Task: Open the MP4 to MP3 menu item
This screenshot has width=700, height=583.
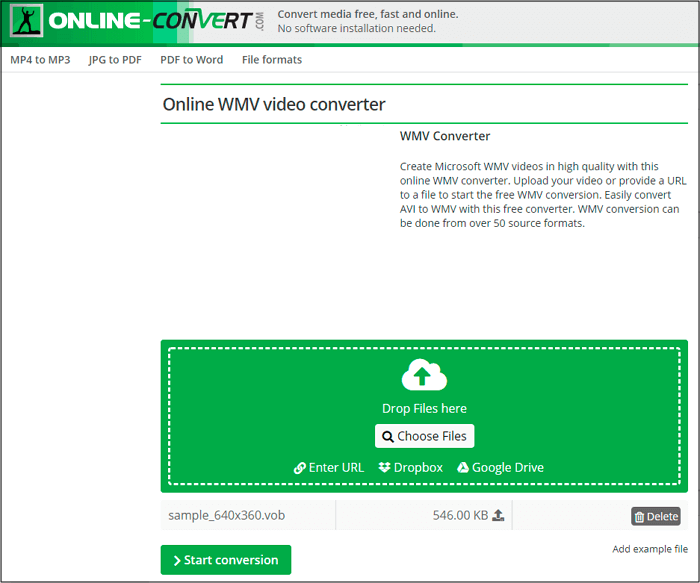Action: click(x=40, y=60)
